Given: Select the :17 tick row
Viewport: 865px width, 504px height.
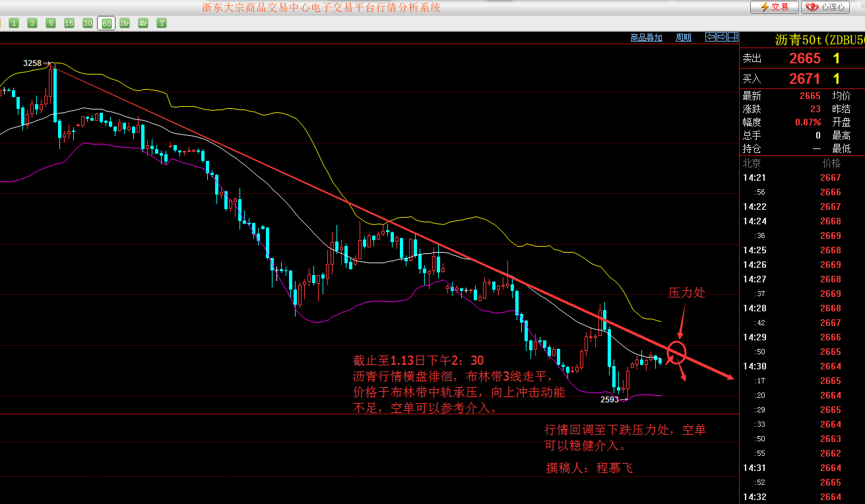Looking at the screenshot, I should [x=802, y=381].
